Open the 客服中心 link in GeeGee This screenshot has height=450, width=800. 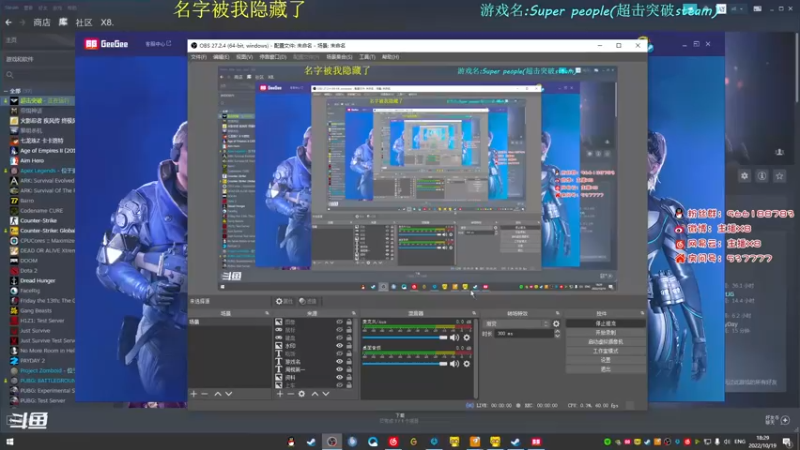coord(158,44)
